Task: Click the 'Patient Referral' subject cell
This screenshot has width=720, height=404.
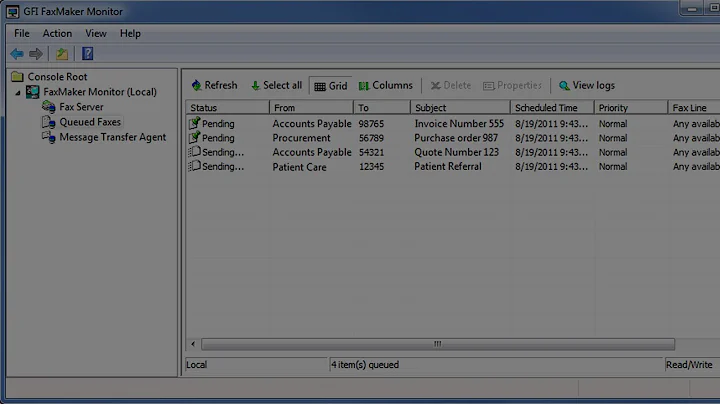Action: [448, 166]
